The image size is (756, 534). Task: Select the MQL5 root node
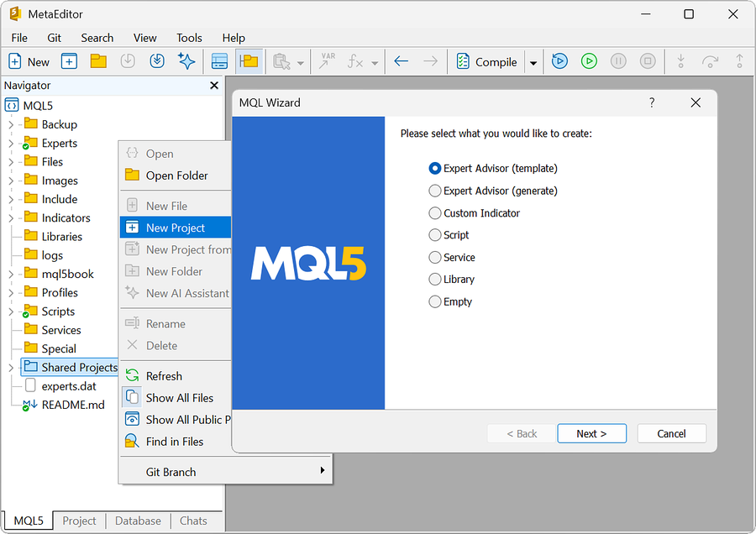pos(29,105)
